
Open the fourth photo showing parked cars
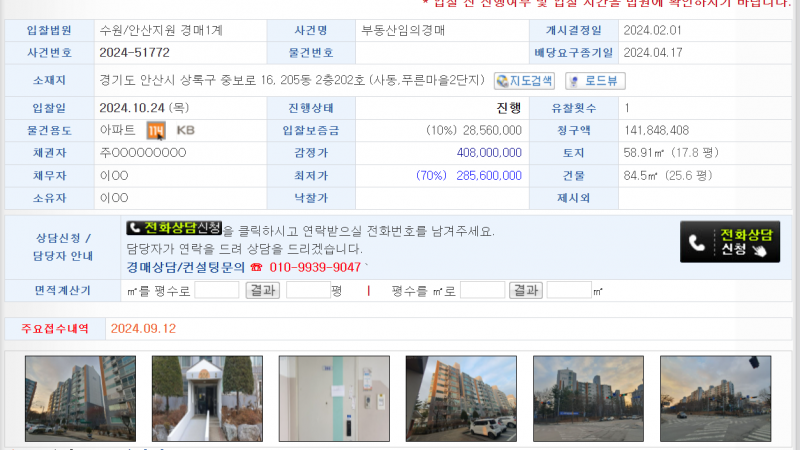447,399
